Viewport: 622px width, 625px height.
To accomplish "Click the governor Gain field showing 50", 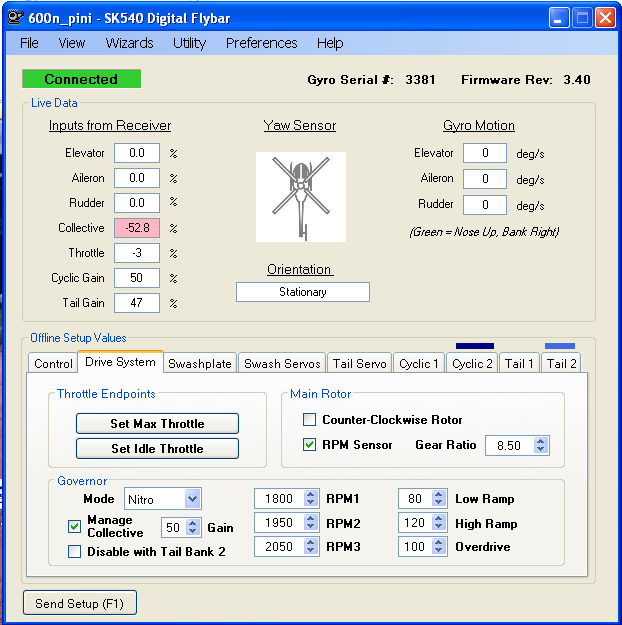I will (x=174, y=527).
